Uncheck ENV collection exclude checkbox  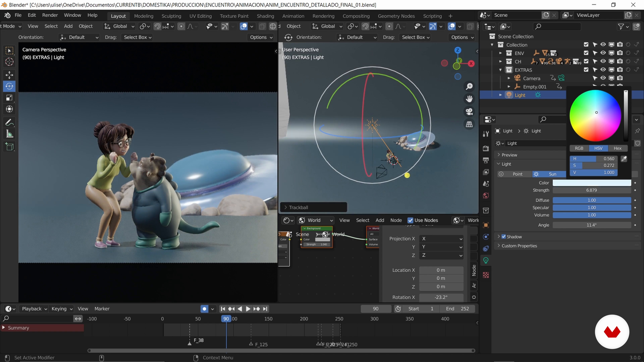(x=586, y=53)
